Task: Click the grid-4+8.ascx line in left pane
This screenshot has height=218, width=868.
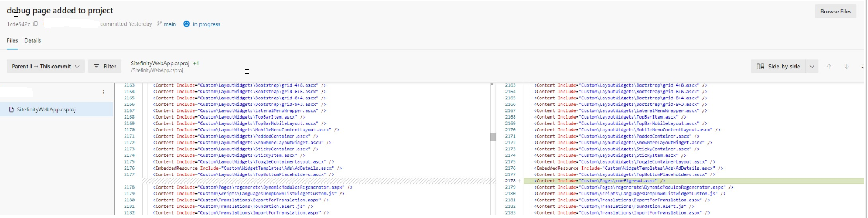Action: click(240, 85)
